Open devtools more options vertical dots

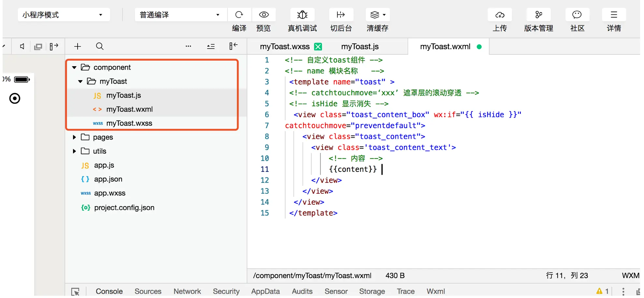[x=623, y=291]
